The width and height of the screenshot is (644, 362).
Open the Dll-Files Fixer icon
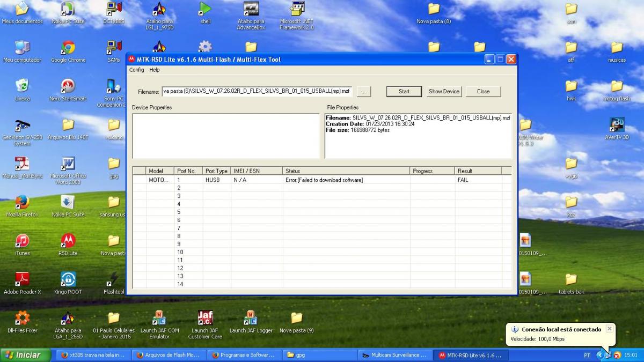tap(22, 319)
